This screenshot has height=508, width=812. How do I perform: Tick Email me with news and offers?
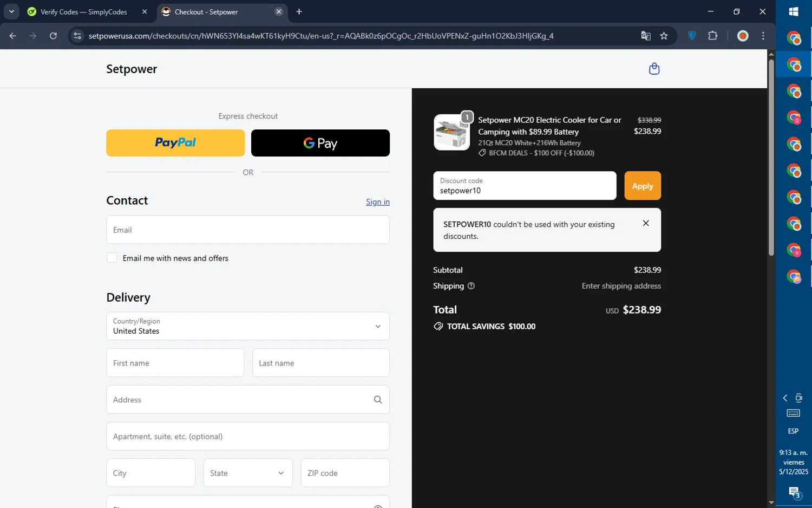click(x=112, y=258)
